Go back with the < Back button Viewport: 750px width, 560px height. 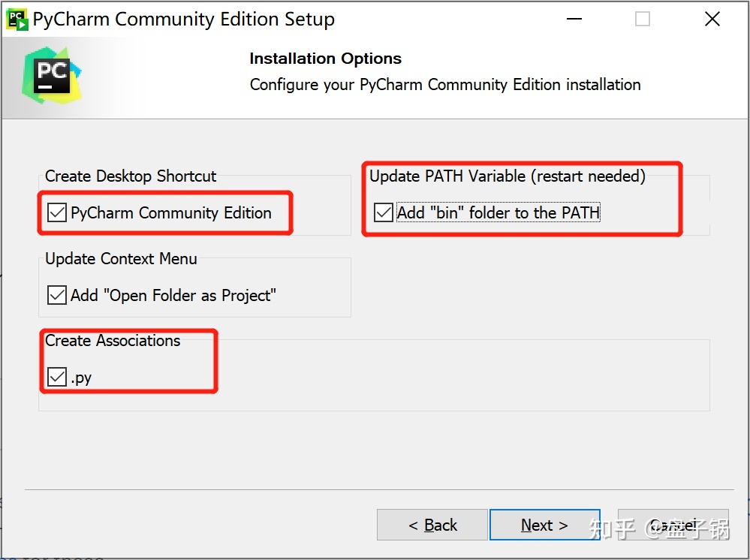tap(432, 525)
